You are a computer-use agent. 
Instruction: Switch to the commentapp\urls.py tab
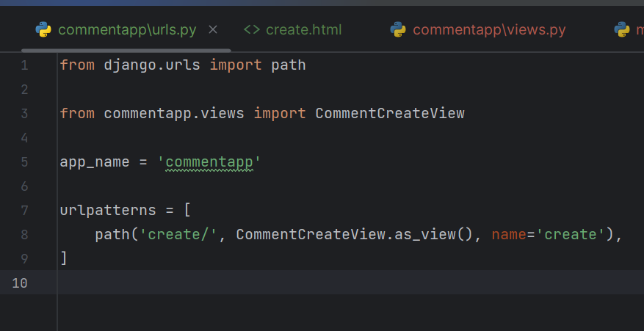[127, 29]
